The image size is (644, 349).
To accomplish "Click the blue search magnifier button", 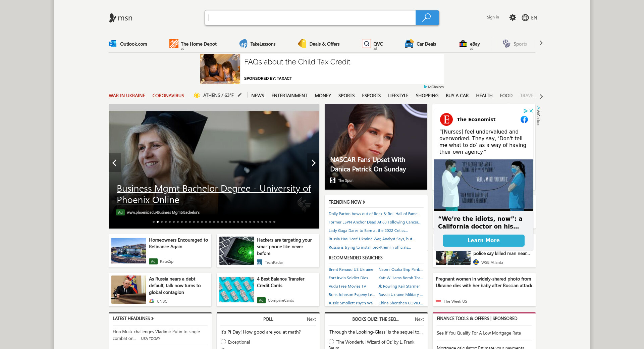I will coord(427,18).
